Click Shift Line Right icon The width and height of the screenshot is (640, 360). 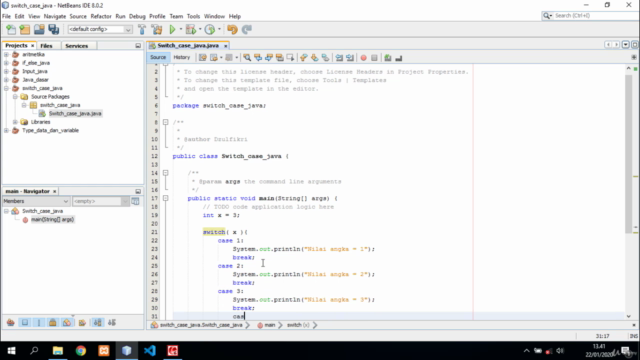coord(350,58)
